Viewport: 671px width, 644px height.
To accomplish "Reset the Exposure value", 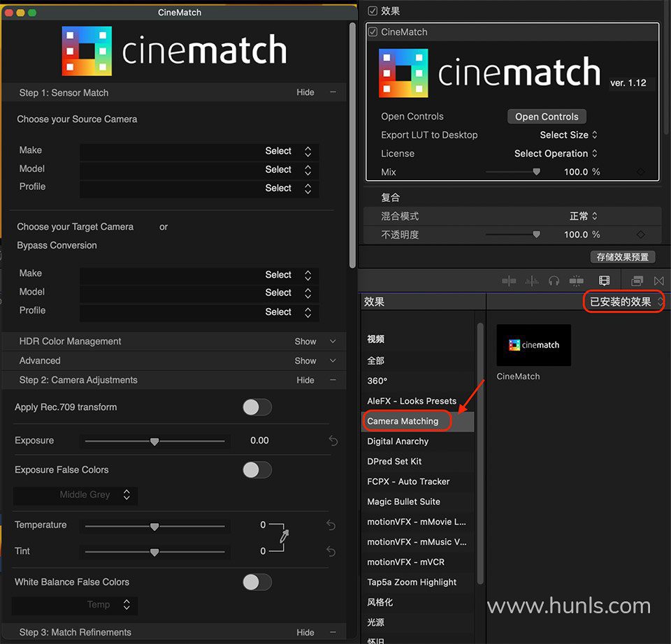I will click(333, 440).
